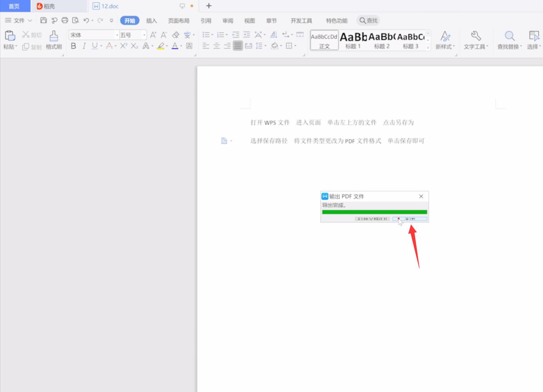Click the shading fill color bucket

pyautogui.click(x=275, y=46)
